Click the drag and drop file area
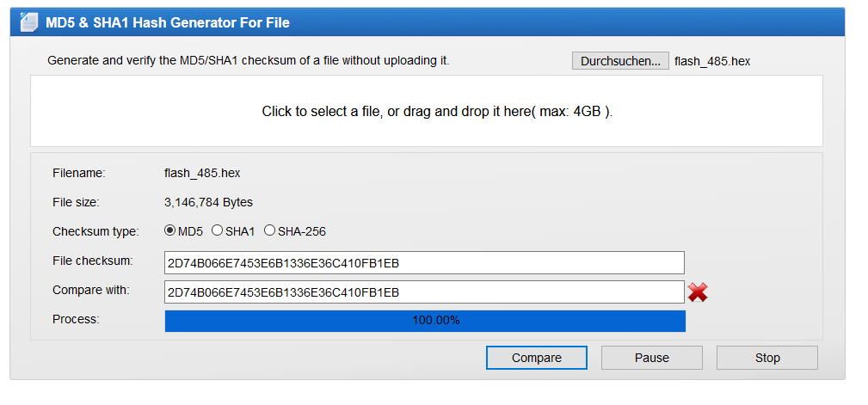 [426, 111]
